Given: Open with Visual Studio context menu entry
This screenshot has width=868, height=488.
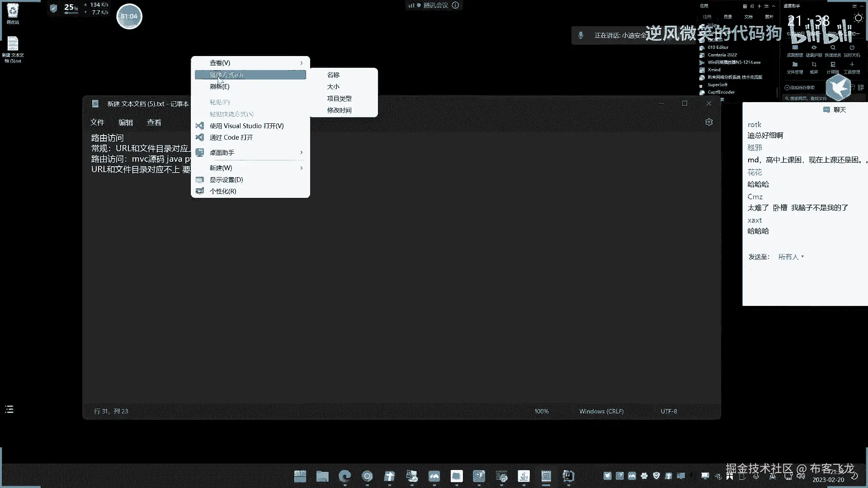Looking at the screenshot, I should pos(246,126).
